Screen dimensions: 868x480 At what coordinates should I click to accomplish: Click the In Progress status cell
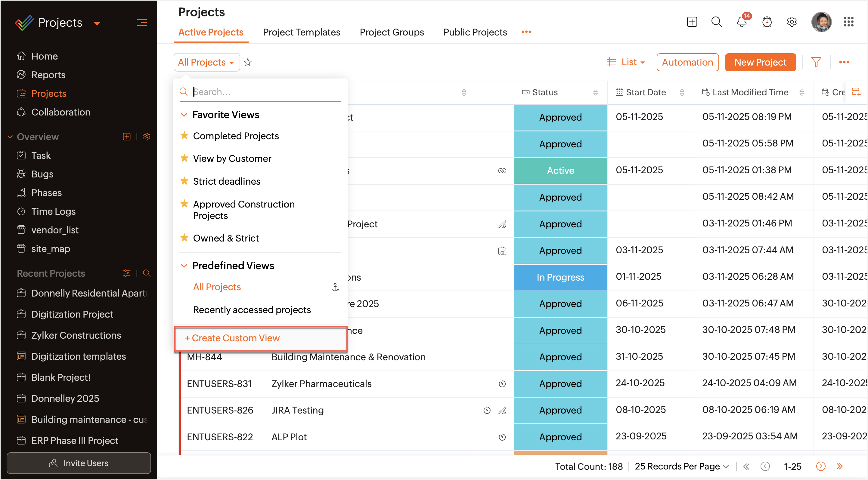[x=560, y=277]
